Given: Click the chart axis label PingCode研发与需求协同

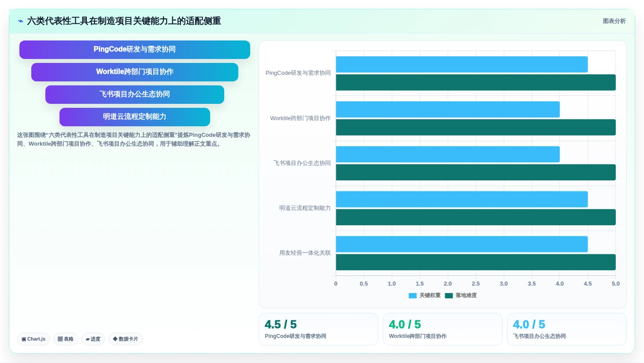Looking at the screenshot, I should click(x=298, y=73).
